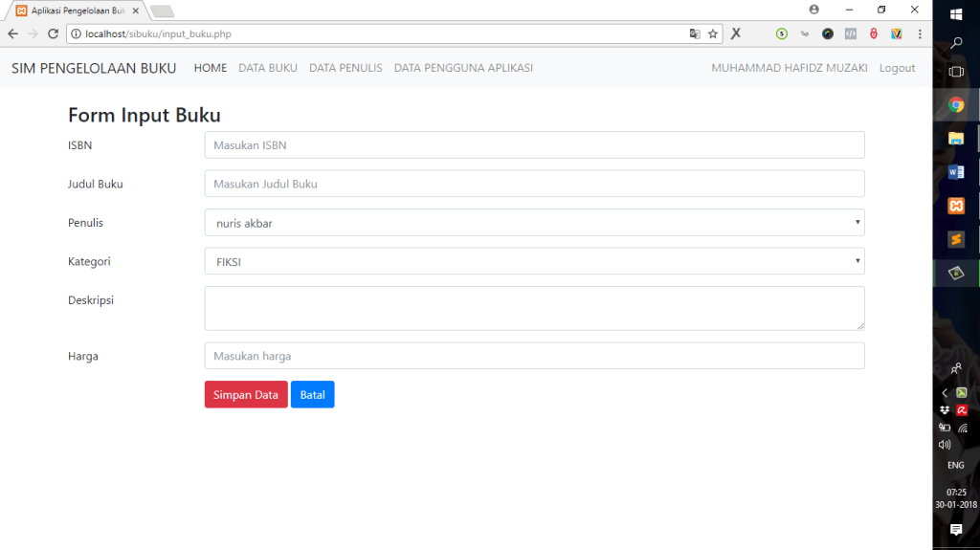Click the Dropbox tray icon
Image resolution: width=980 pixels, height=550 pixels.
point(945,410)
